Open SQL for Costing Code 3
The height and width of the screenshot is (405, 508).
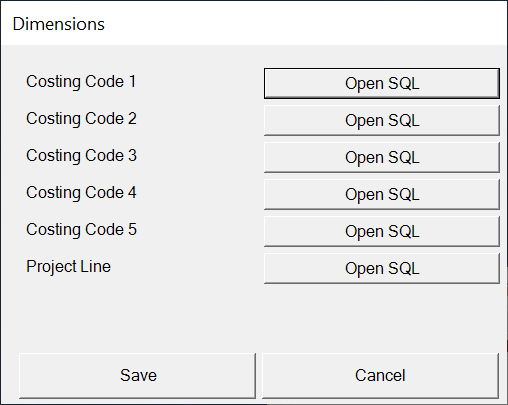tap(382, 157)
